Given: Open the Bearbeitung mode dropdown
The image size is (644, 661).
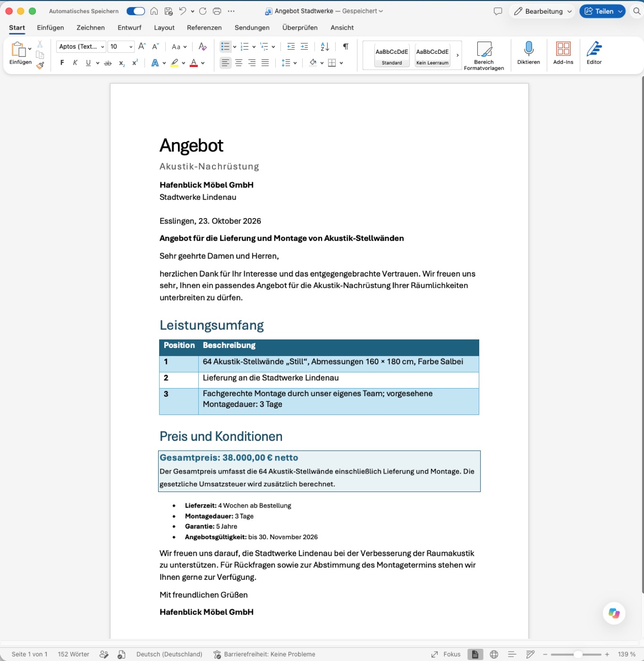Looking at the screenshot, I should pos(543,11).
